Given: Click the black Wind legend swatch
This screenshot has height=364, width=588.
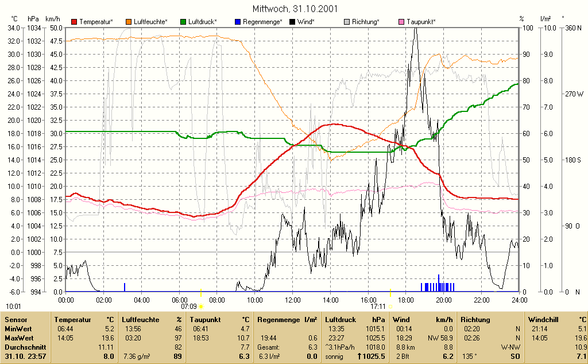Looking at the screenshot, I should click(x=292, y=22).
